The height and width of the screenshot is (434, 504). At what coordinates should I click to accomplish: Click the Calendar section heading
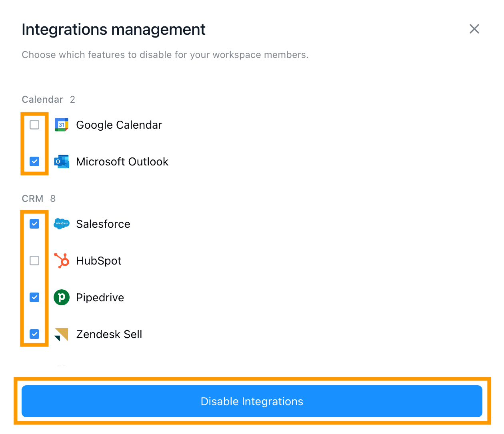(x=42, y=100)
